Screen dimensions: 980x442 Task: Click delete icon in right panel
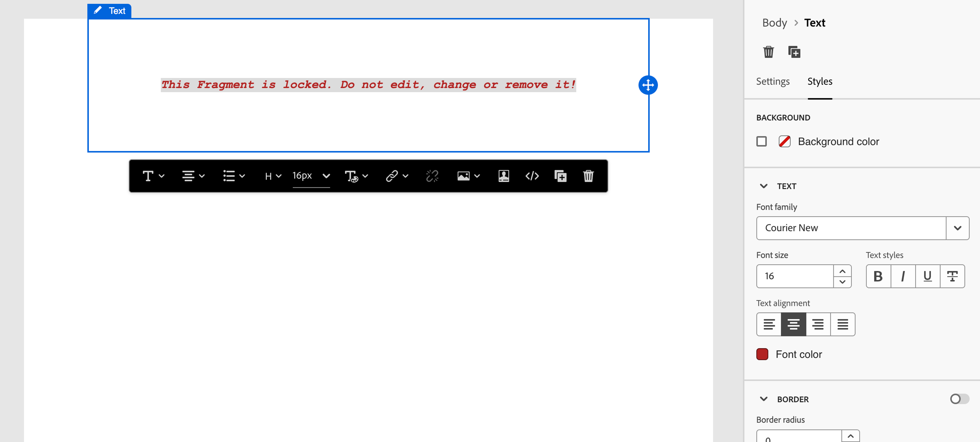[x=769, y=52]
